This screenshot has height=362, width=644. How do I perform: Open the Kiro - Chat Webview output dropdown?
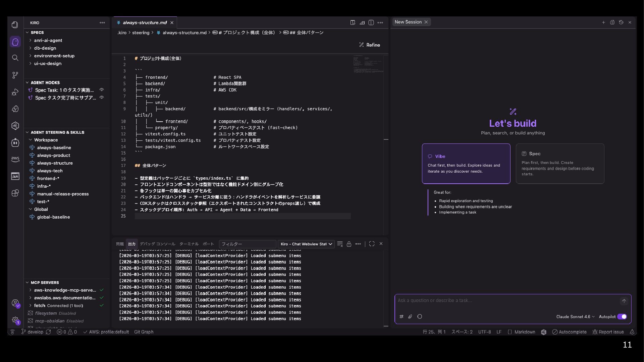[x=306, y=244]
